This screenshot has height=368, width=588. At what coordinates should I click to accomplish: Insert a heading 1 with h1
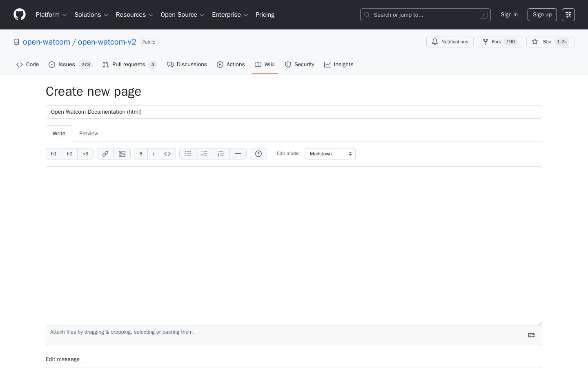pyautogui.click(x=54, y=154)
